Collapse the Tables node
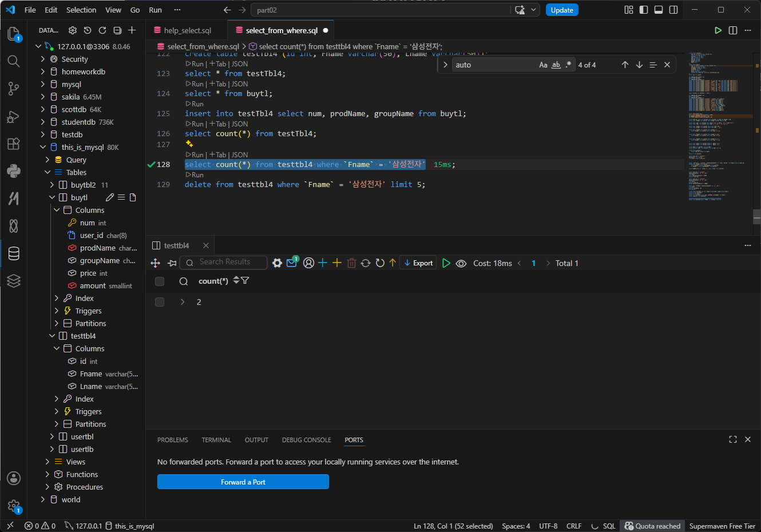 (x=47, y=172)
